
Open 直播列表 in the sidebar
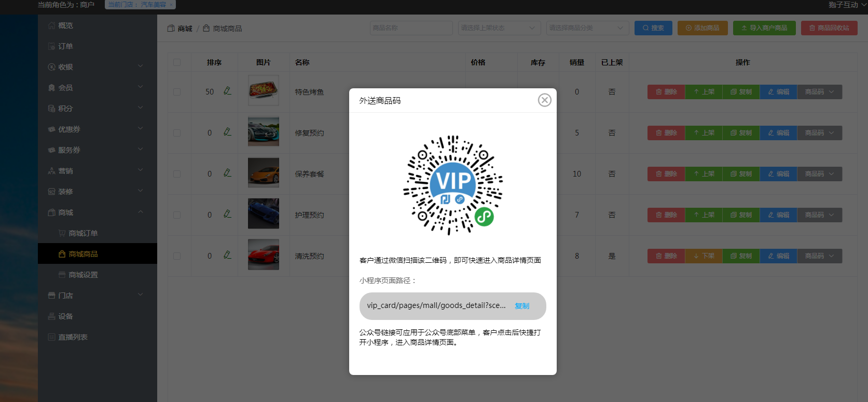(98, 337)
